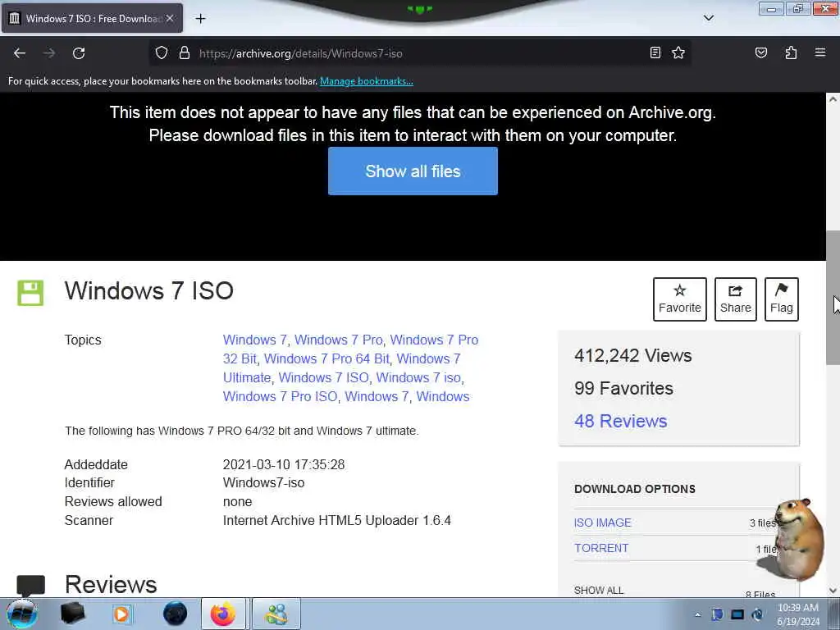Switch to the Firefox taskbar icon
Image resolution: width=840 pixels, height=630 pixels.
click(x=223, y=614)
